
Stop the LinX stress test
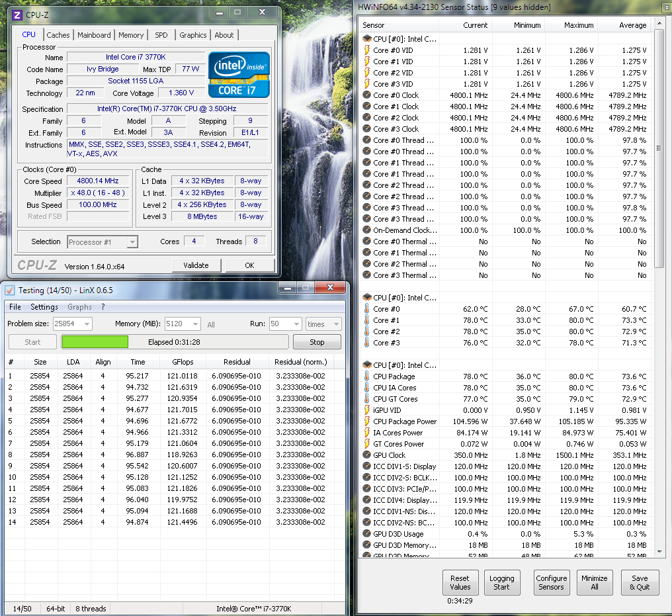click(317, 342)
